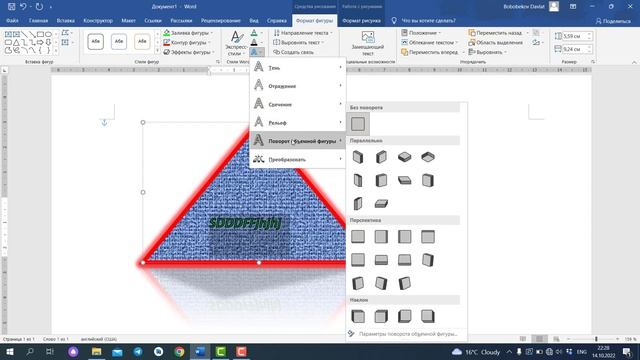Click the light bulb Tell Me icon

coord(394,20)
